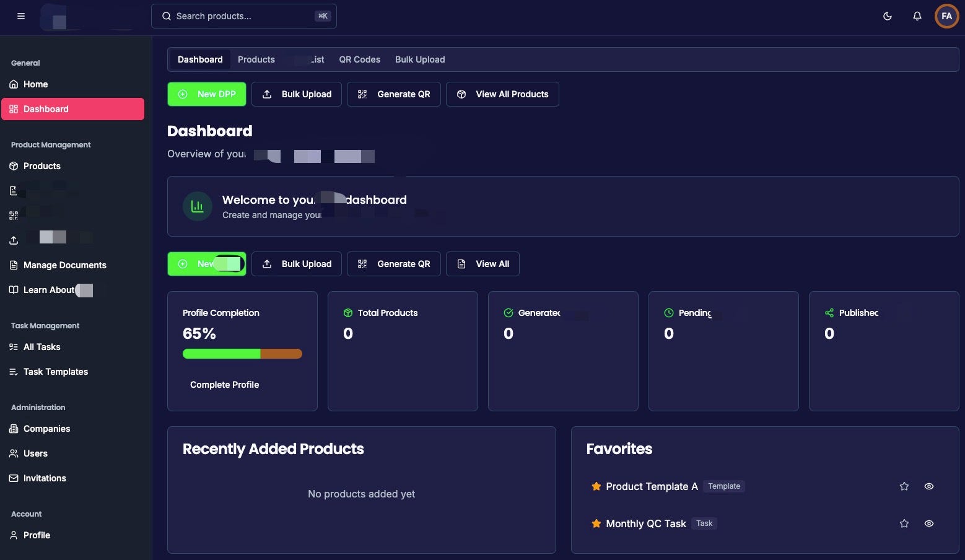
Task: Click the Profile Completion progress bar
Action: [242, 354]
